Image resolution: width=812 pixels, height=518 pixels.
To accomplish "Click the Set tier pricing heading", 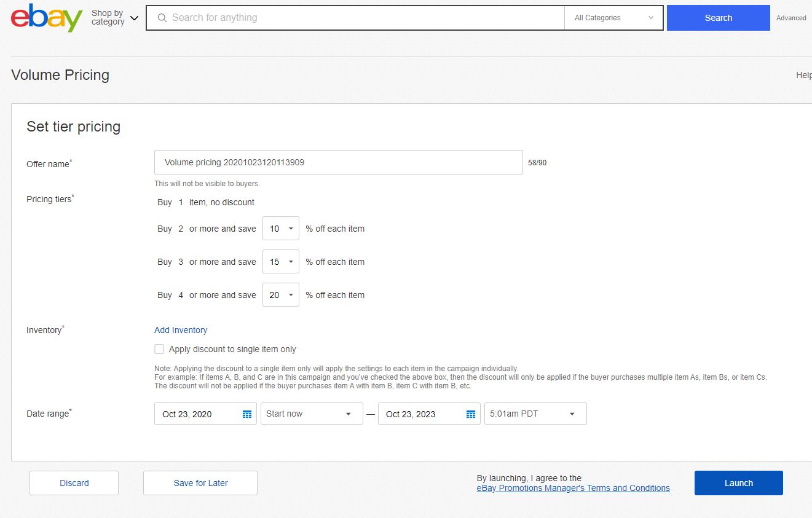I will 74,127.
